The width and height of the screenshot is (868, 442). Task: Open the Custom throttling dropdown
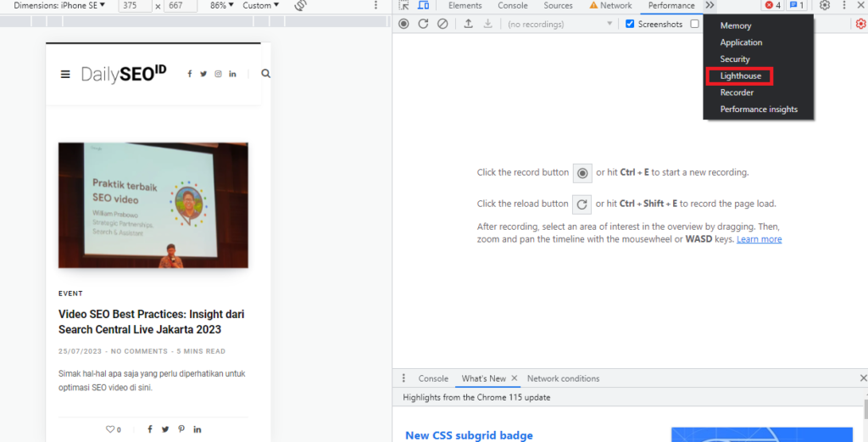[x=261, y=6]
